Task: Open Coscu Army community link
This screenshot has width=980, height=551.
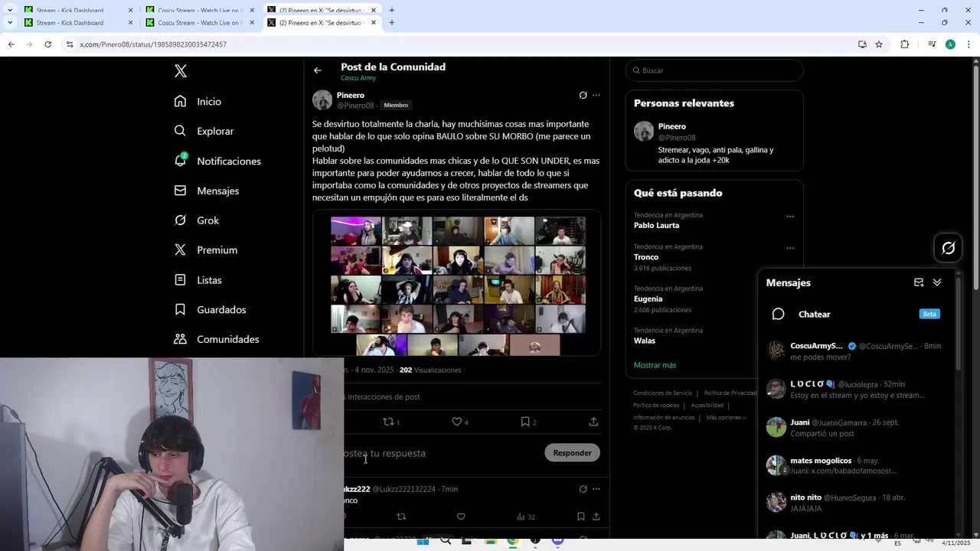Action: click(358, 78)
